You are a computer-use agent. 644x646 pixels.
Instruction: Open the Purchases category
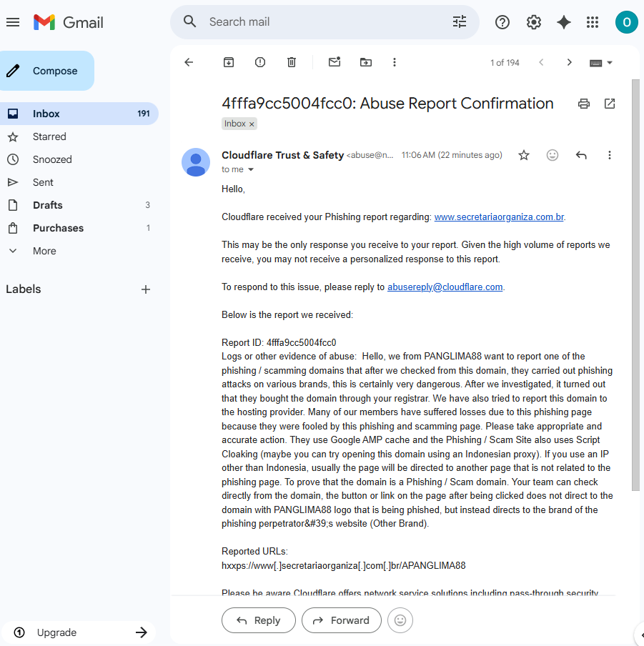79,228
